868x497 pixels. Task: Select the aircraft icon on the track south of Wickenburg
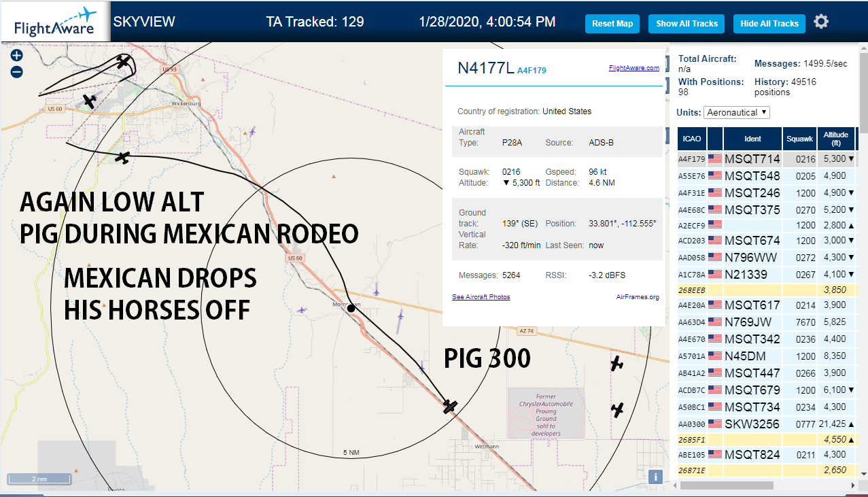click(x=122, y=158)
